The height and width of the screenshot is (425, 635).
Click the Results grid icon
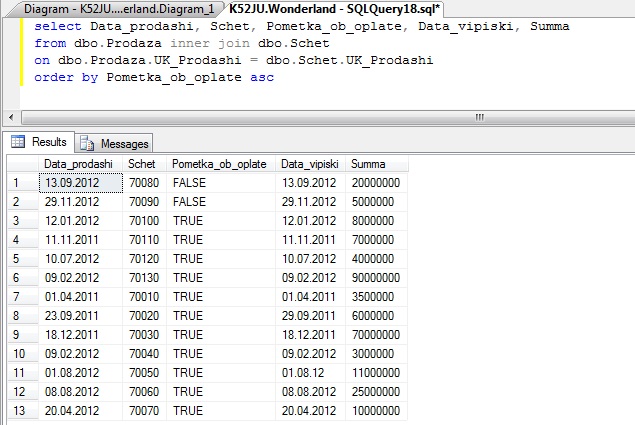(18, 141)
